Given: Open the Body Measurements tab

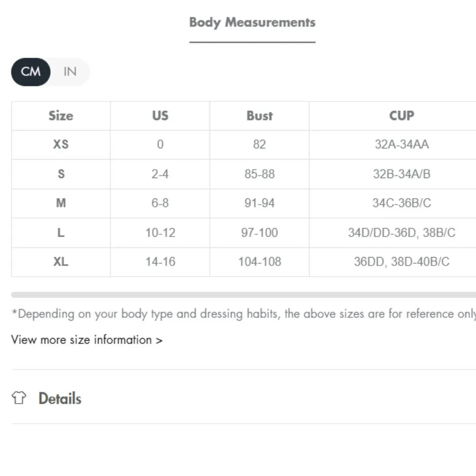Looking at the screenshot, I should click(x=252, y=22).
